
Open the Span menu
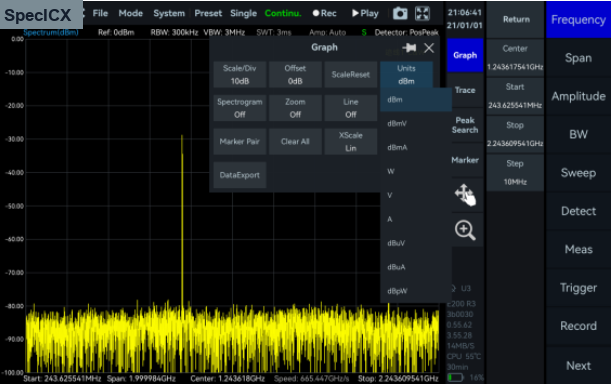coord(578,58)
